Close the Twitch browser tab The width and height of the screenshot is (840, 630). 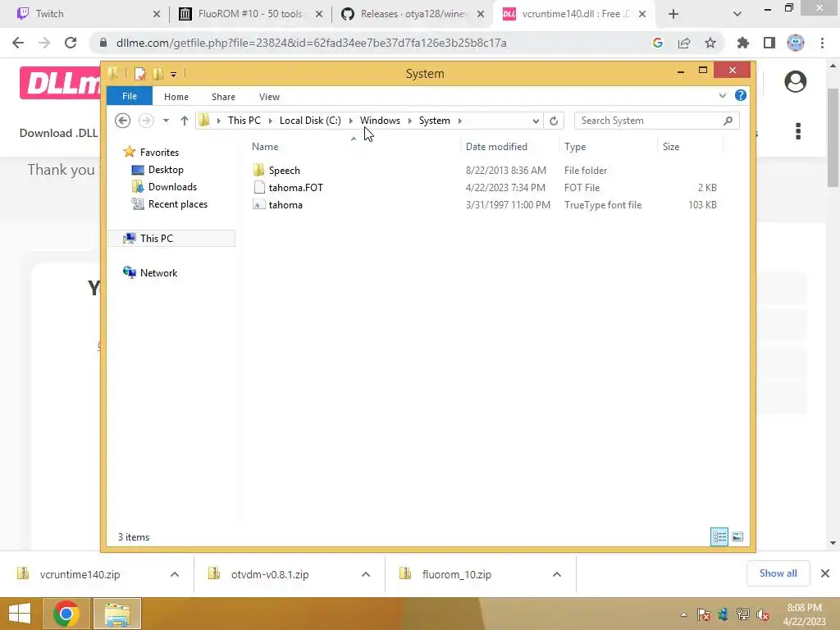(x=157, y=14)
